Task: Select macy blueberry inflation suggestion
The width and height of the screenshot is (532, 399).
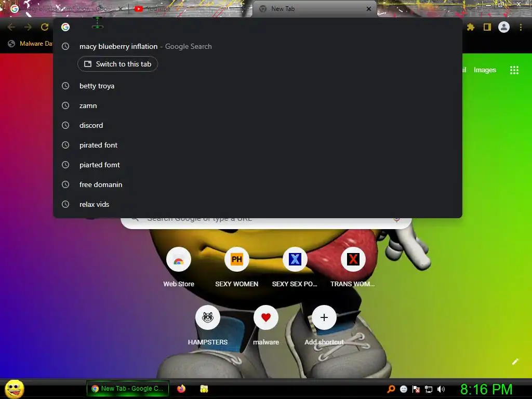Action: [x=258, y=46]
